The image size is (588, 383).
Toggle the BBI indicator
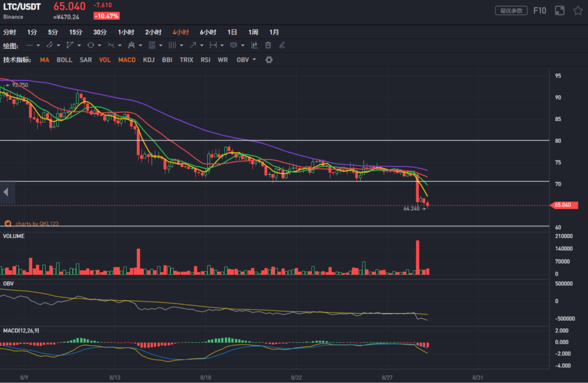(167, 60)
